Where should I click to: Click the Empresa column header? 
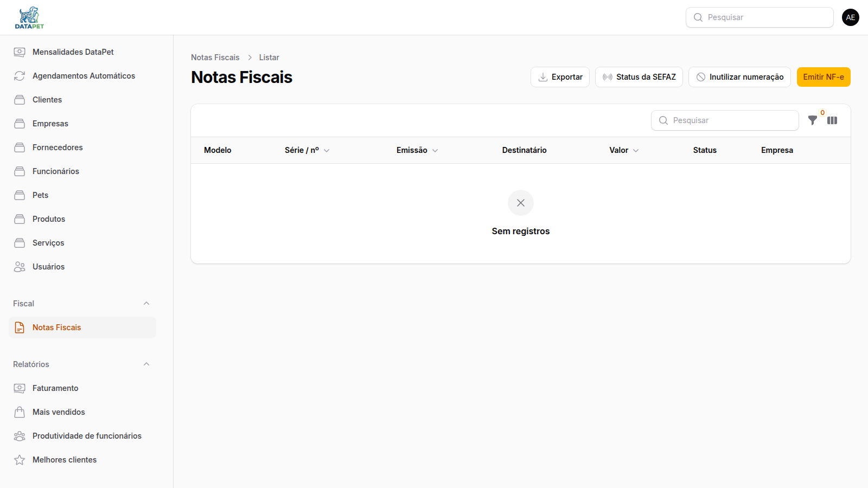tap(777, 150)
